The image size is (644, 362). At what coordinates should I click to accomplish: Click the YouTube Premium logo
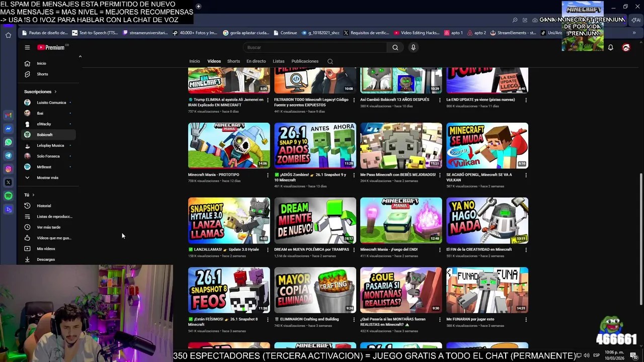52,47
